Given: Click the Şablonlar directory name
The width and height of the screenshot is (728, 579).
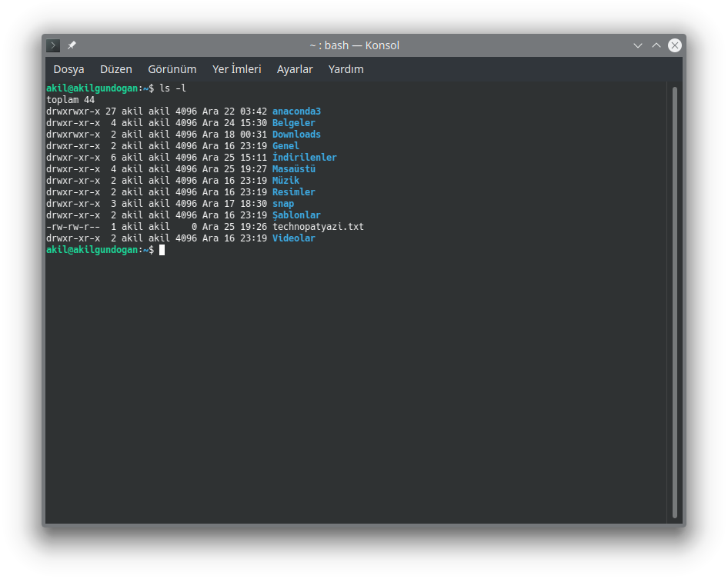Looking at the screenshot, I should click(x=296, y=215).
